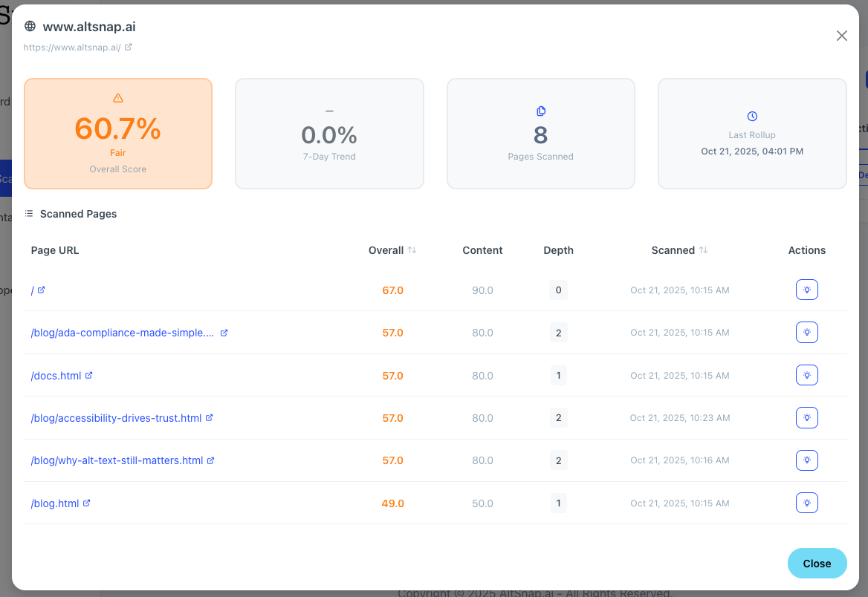The image size is (868, 597).
Task: Open insights lightbulb for /docs.html row
Action: pyautogui.click(x=806, y=375)
